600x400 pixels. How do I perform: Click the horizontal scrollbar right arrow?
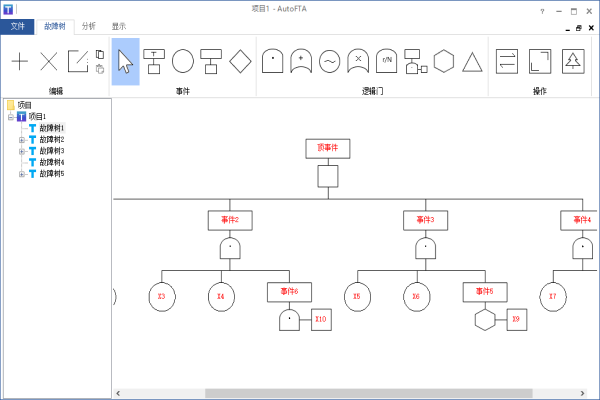582,393
